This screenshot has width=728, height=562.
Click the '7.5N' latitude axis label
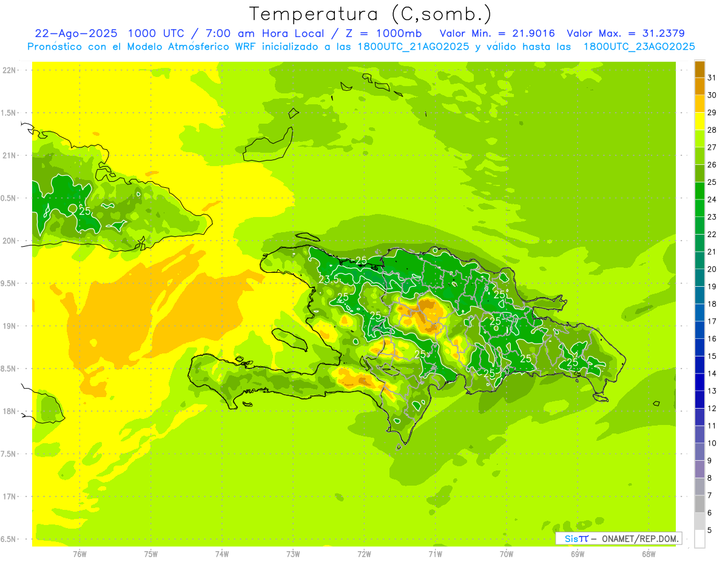coord(8,453)
